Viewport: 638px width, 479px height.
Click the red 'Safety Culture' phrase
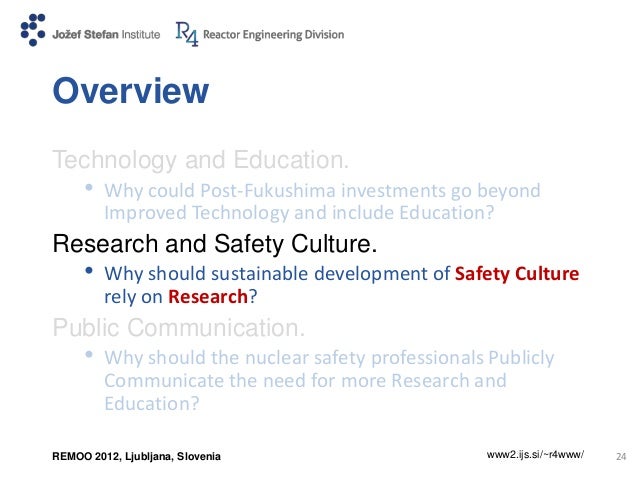tap(517, 273)
